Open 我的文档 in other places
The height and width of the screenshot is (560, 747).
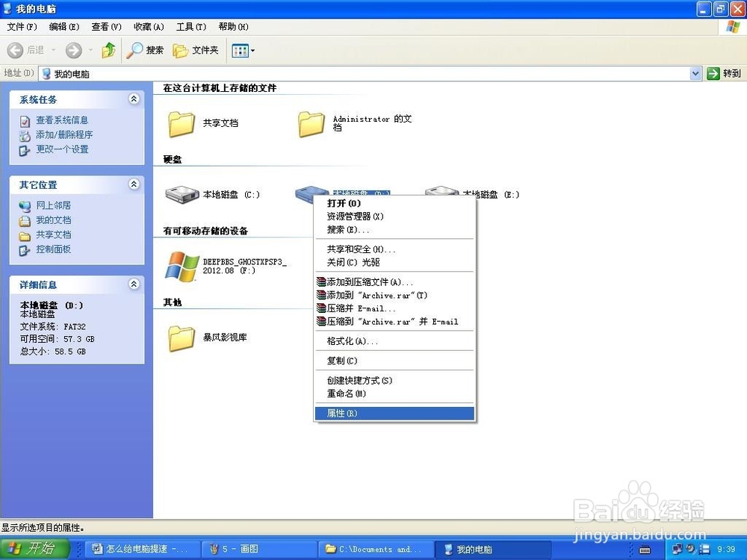tap(53, 220)
